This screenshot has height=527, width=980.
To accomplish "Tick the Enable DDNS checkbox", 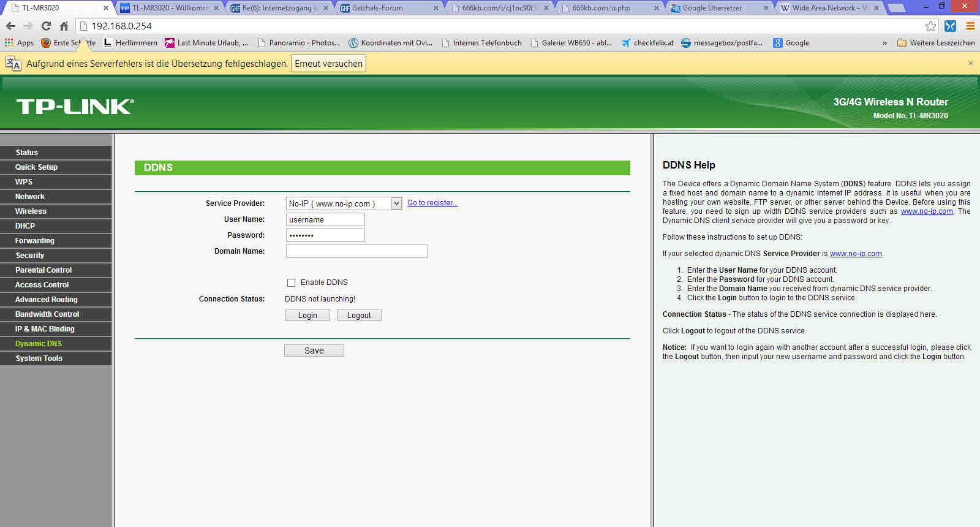I will [291, 282].
